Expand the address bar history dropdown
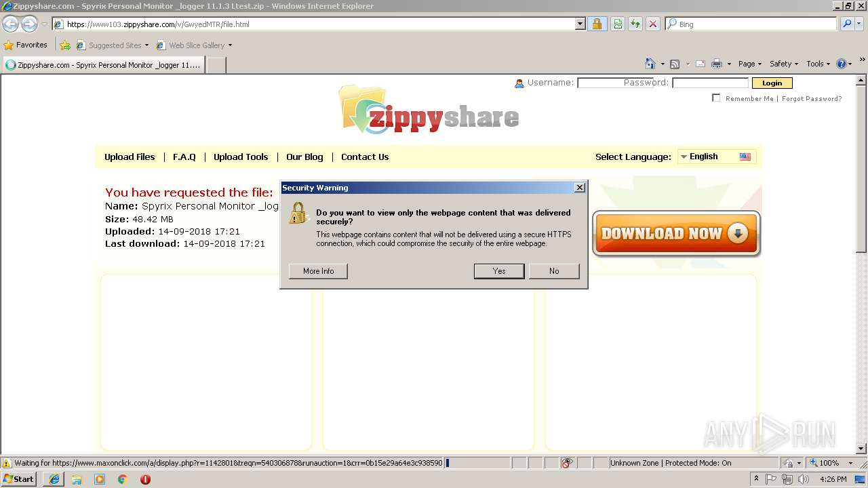 tap(580, 24)
